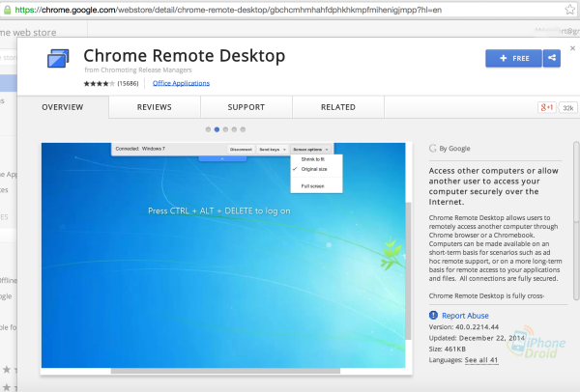580x392 pixels.
Task: Close the app detail overlay
Action: point(572,48)
